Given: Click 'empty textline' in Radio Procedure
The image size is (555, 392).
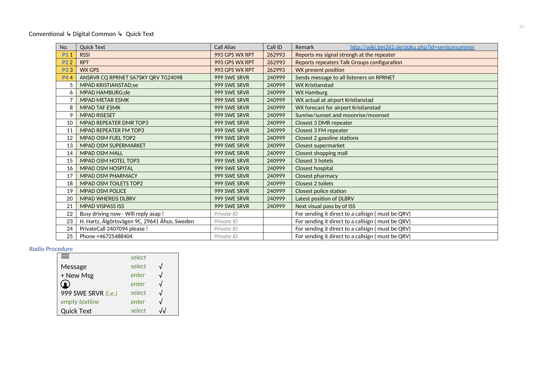Looking at the screenshot, I should click(80, 302).
